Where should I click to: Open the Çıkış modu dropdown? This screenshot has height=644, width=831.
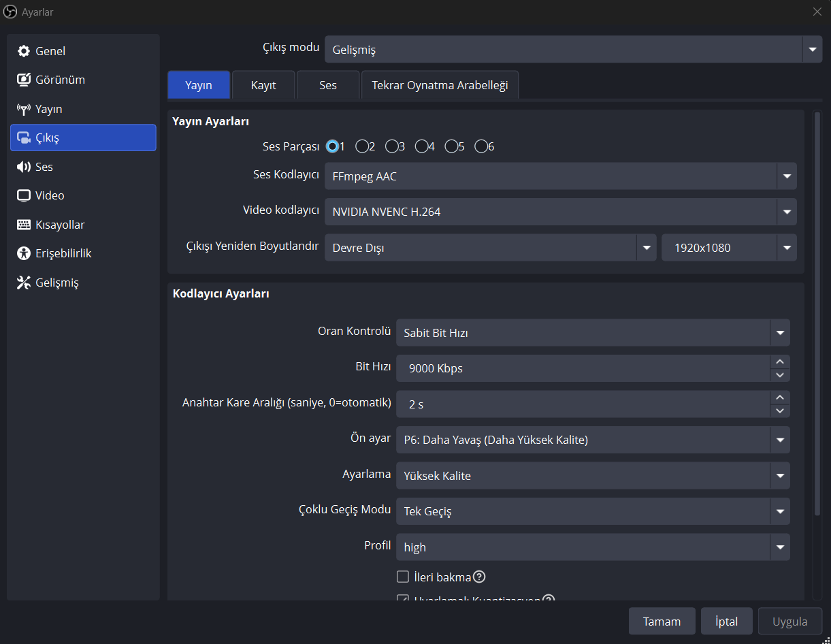click(573, 50)
